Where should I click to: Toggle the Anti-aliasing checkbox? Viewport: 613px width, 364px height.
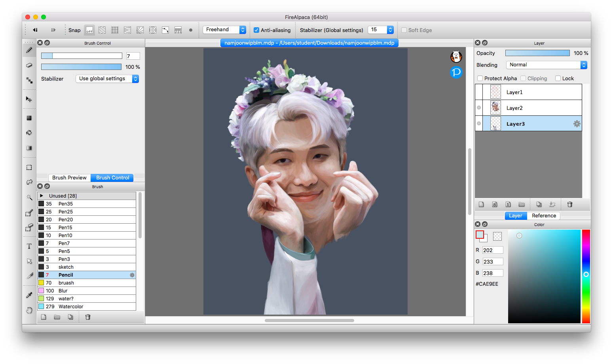click(x=256, y=30)
